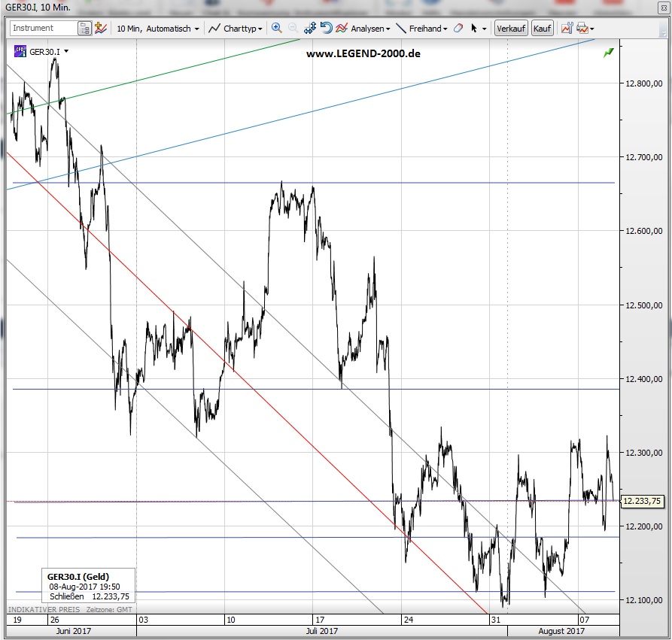672x640 pixels.
Task: Click the Analysen indicator icon
Action: coord(342,29)
